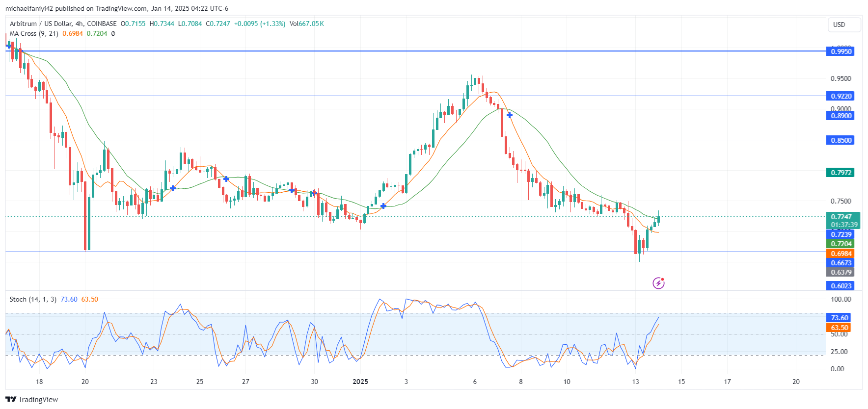Click the date label 6 on time axis

click(475, 382)
